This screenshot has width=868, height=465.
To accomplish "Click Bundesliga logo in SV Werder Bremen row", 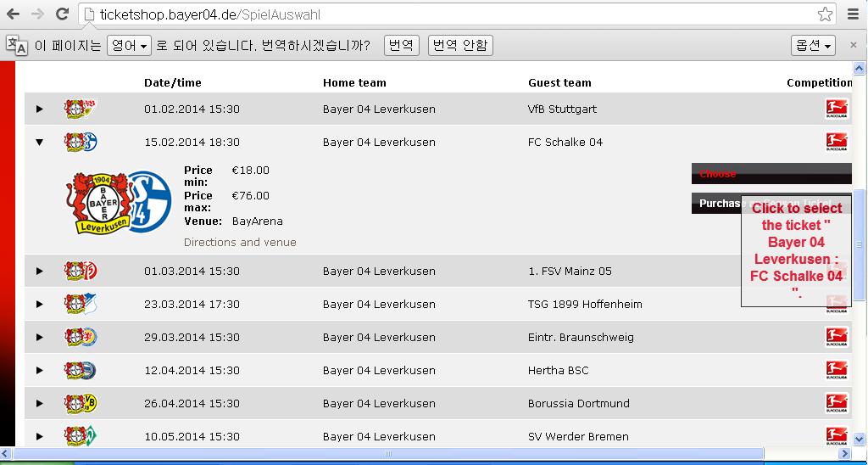I will pos(837,437).
